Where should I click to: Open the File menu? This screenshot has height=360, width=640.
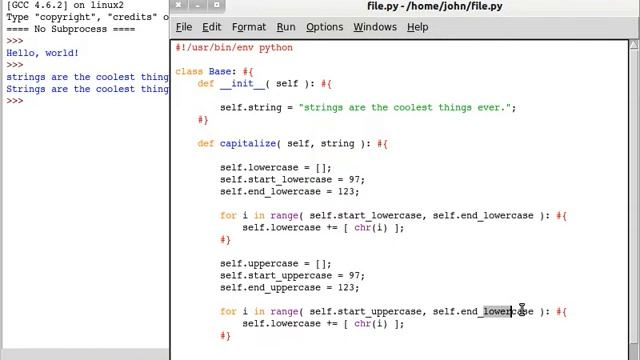tap(184, 27)
